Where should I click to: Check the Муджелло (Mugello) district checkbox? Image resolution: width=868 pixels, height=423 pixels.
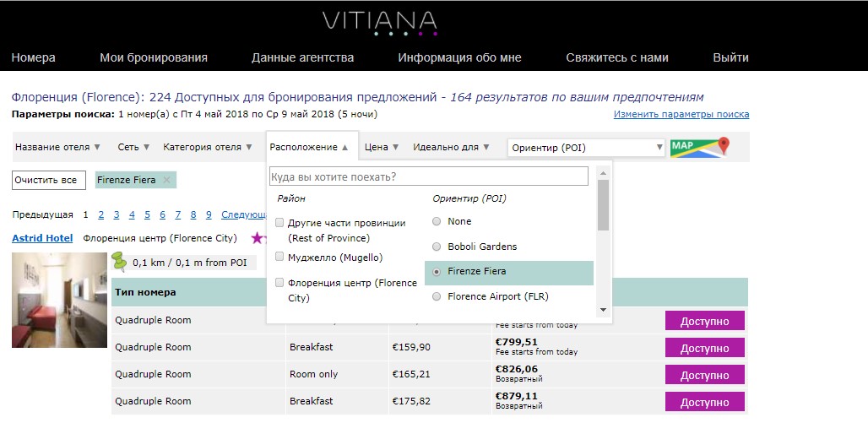click(279, 258)
